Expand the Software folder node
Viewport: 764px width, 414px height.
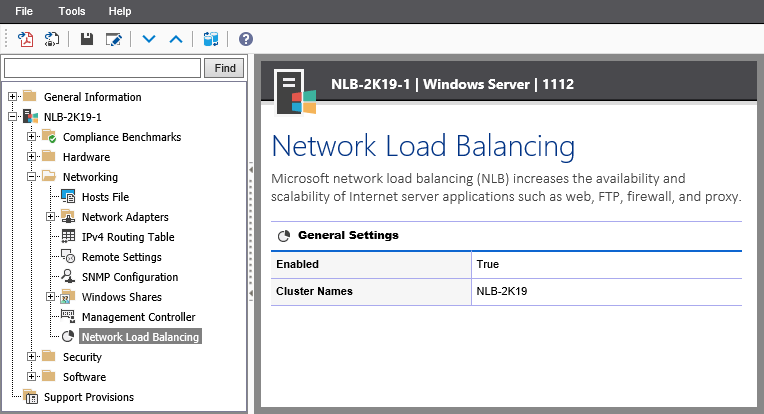(x=32, y=376)
